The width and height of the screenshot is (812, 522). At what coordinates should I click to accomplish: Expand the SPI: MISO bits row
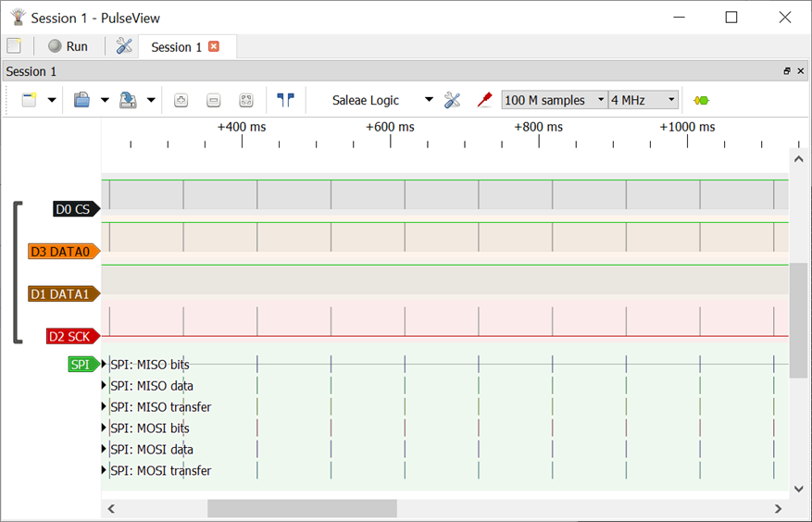(x=105, y=365)
